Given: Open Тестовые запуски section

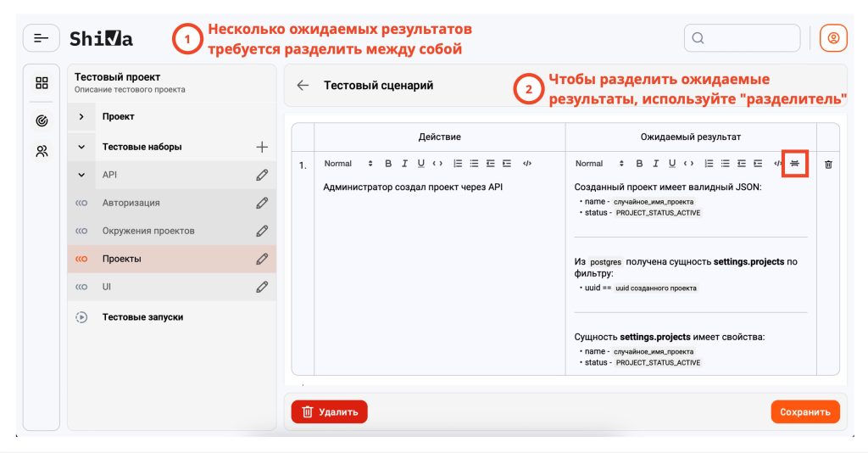Looking at the screenshot, I should tap(142, 317).
